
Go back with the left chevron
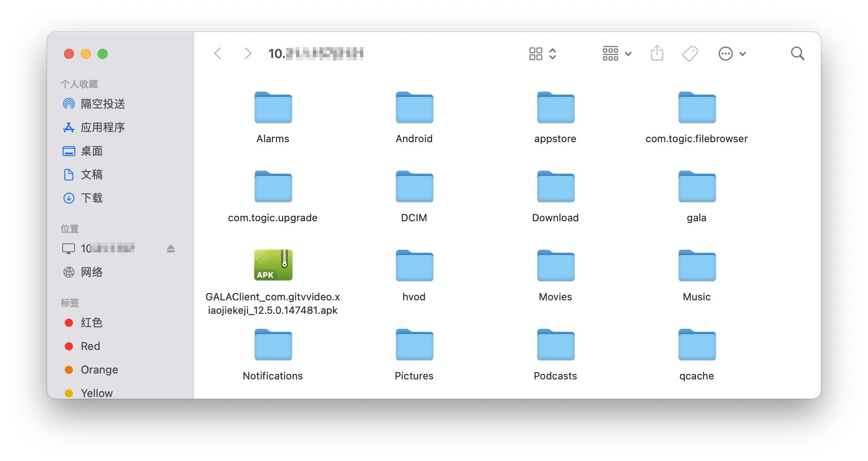point(218,53)
